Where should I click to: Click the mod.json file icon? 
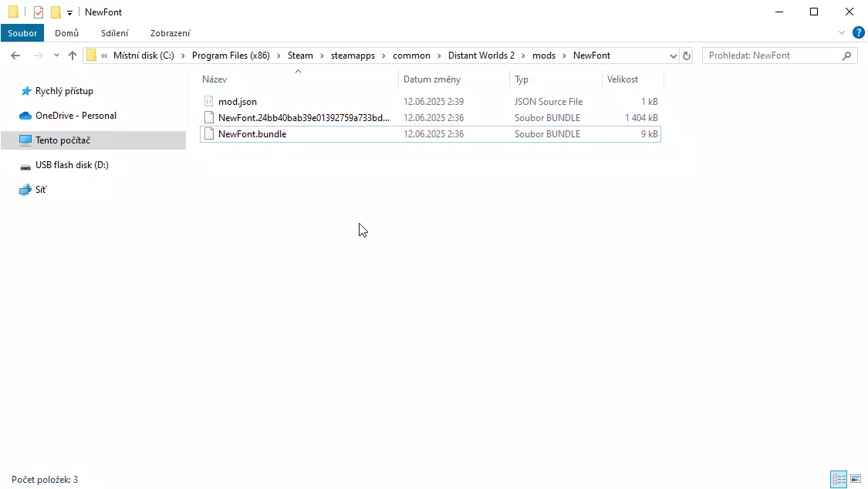208,102
